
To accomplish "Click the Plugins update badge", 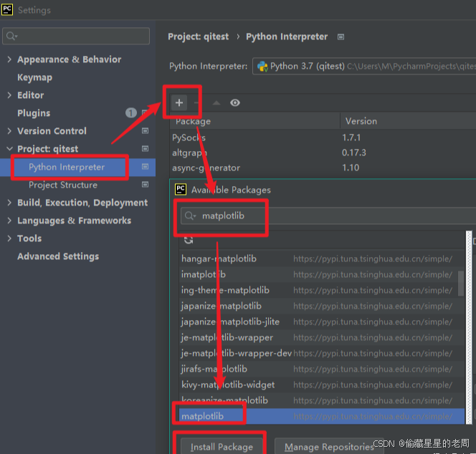I will [131, 113].
